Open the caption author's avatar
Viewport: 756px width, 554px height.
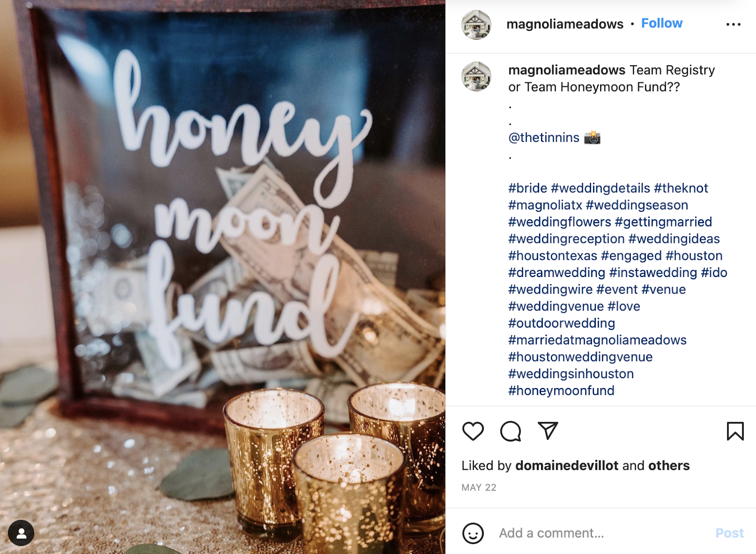tap(476, 76)
